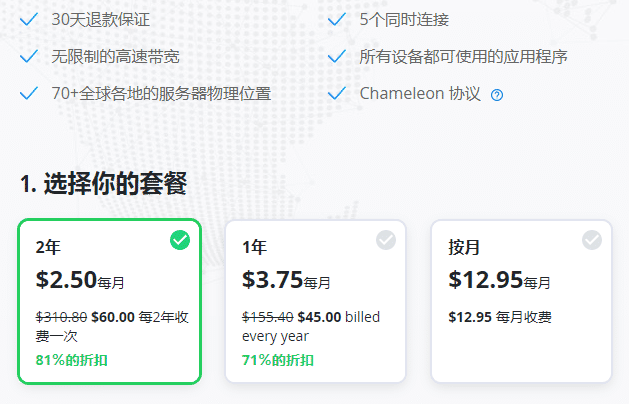Click checkmark icon beside Chameleon 协议

pyautogui.click(x=336, y=93)
